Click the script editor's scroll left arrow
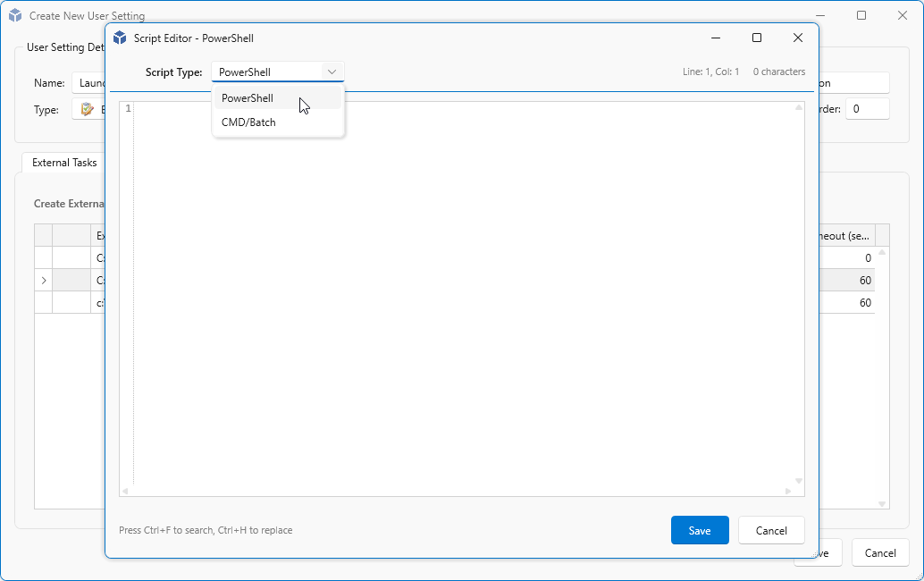 [x=125, y=491]
